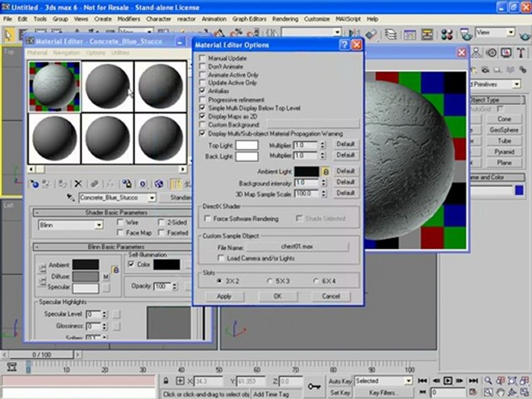Check Load Camera and/or Lights
The height and width of the screenshot is (399, 532).
pos(221,259)
